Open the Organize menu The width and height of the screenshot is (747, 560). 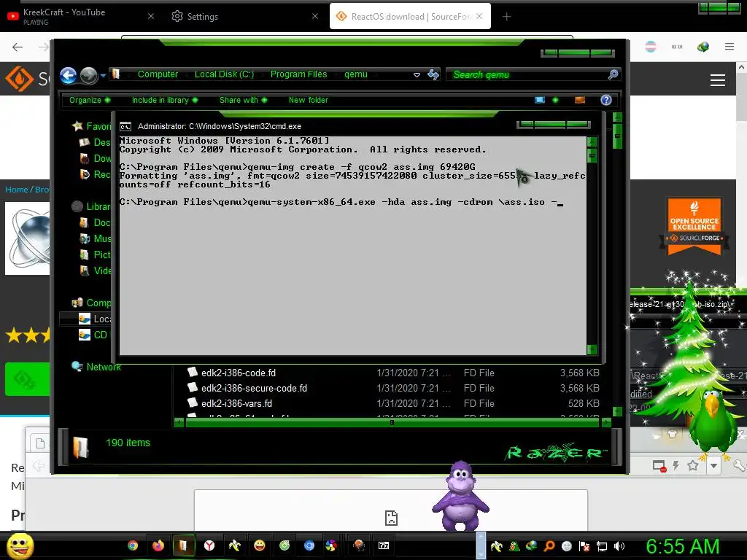(x=89, y=100)
